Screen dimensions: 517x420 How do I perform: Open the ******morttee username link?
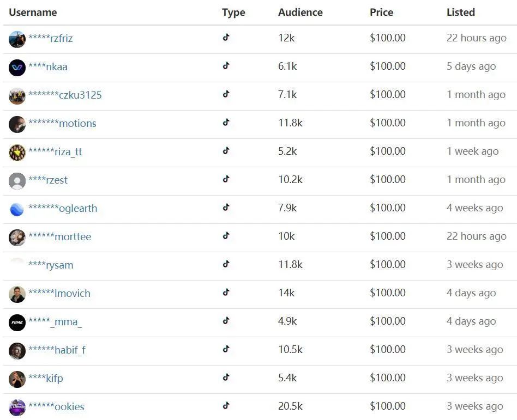[59, 236]
